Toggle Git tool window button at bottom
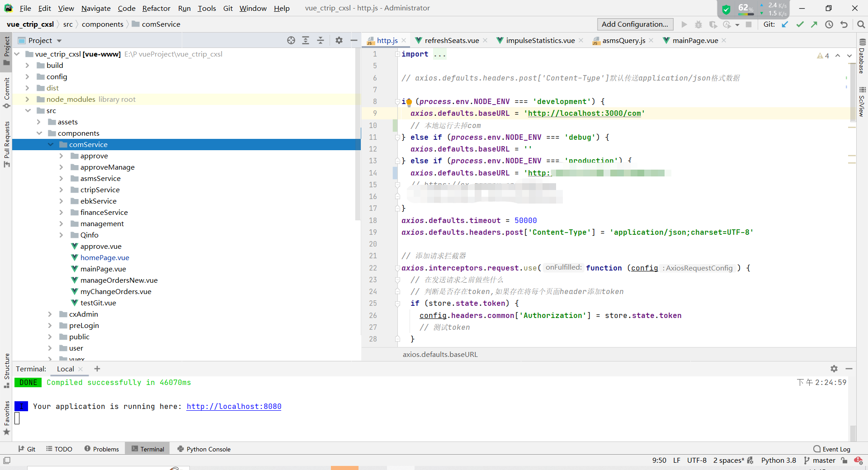The image size is (868, 470). pos(27,449)
